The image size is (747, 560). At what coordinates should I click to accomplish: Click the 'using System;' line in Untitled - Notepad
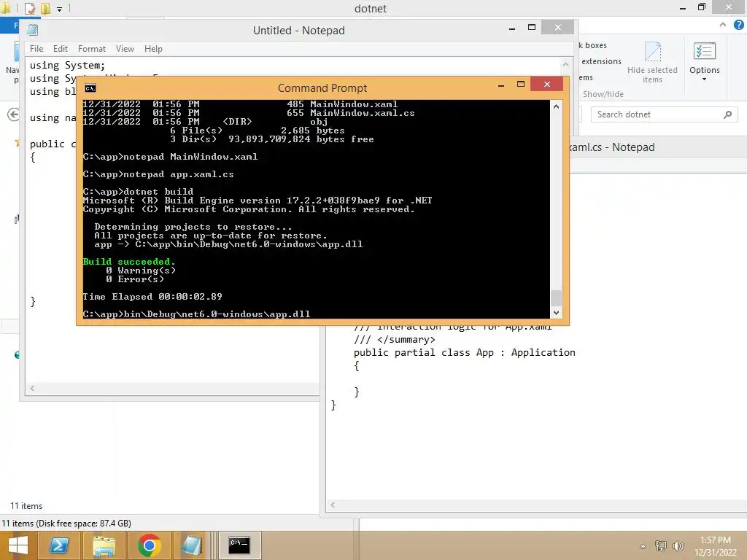click(x=67, y=65)
